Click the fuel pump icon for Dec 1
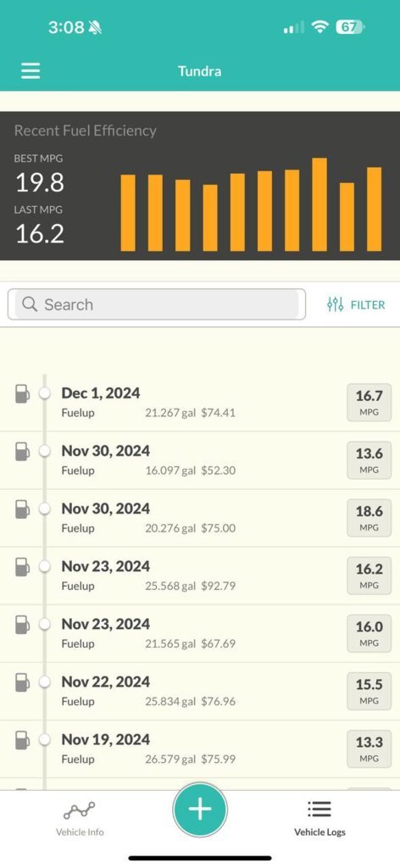 (x=22, y=393)
